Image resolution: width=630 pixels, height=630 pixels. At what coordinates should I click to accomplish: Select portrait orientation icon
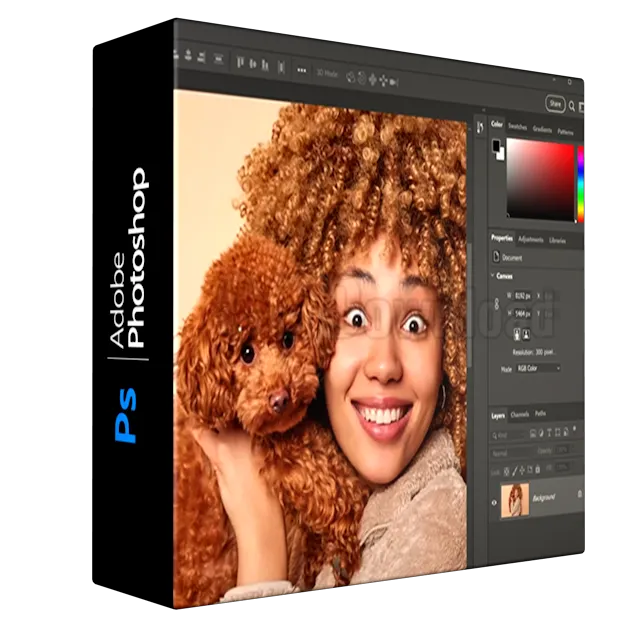pos(517,333)
